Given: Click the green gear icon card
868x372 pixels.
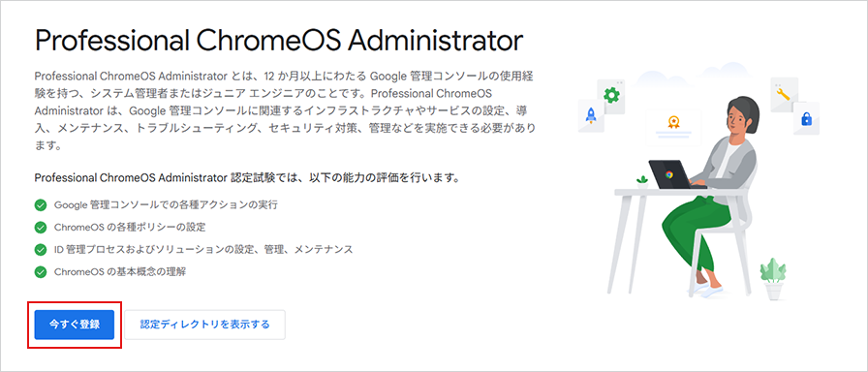Looking at the screenshot, I should pyautogui.click(x=611, y=96).
